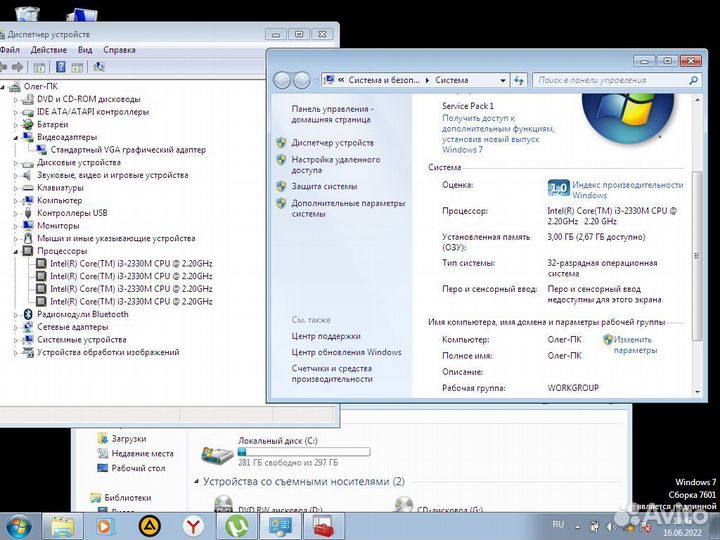Open the Справка menu in Device Manager
This screenshot has height=540, width=720.
click(119, 49)
